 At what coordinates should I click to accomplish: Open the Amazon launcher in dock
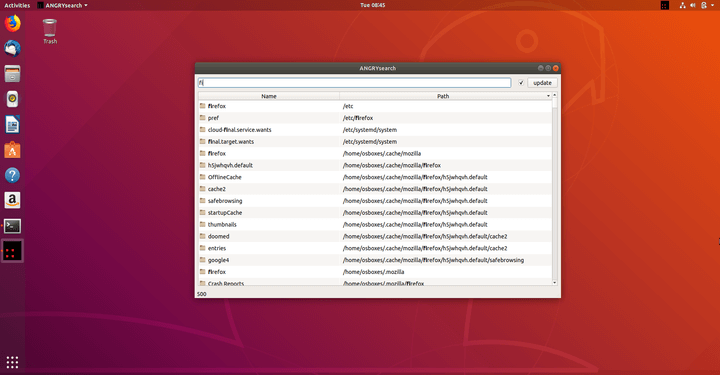click(x=12, y=201)
